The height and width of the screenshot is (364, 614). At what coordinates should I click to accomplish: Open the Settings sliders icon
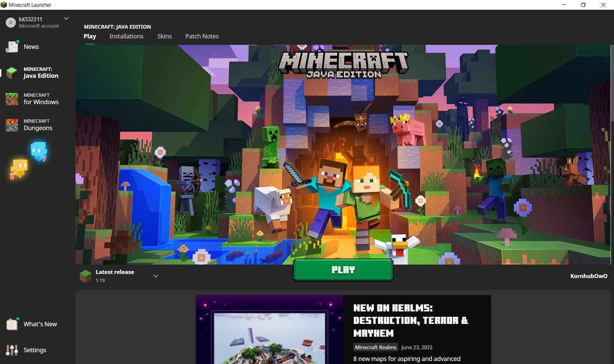pos(12,350)
